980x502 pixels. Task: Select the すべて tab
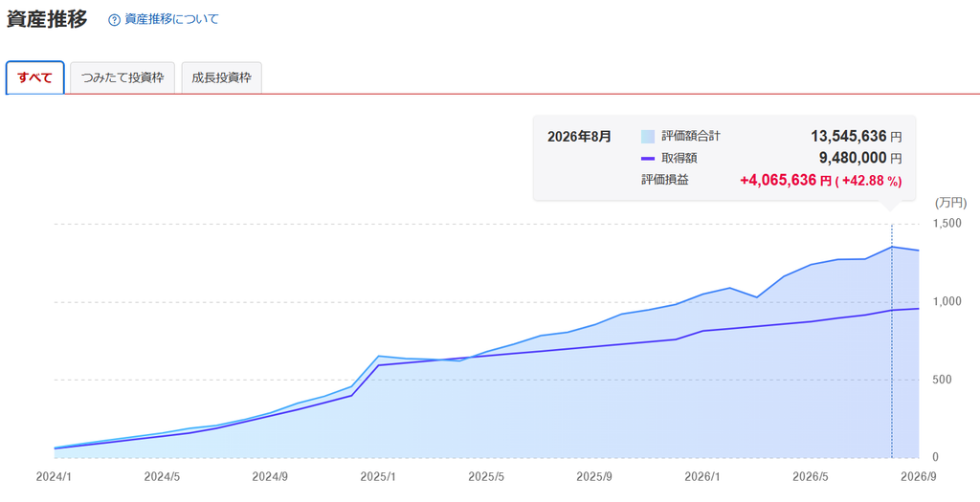35,78
